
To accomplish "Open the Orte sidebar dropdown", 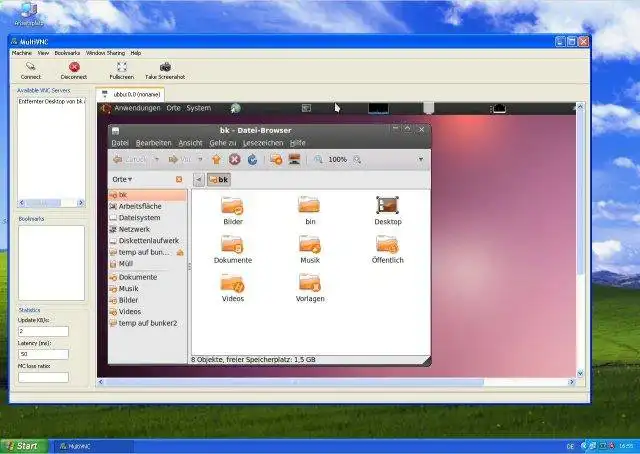I will (x=122, y=179).
